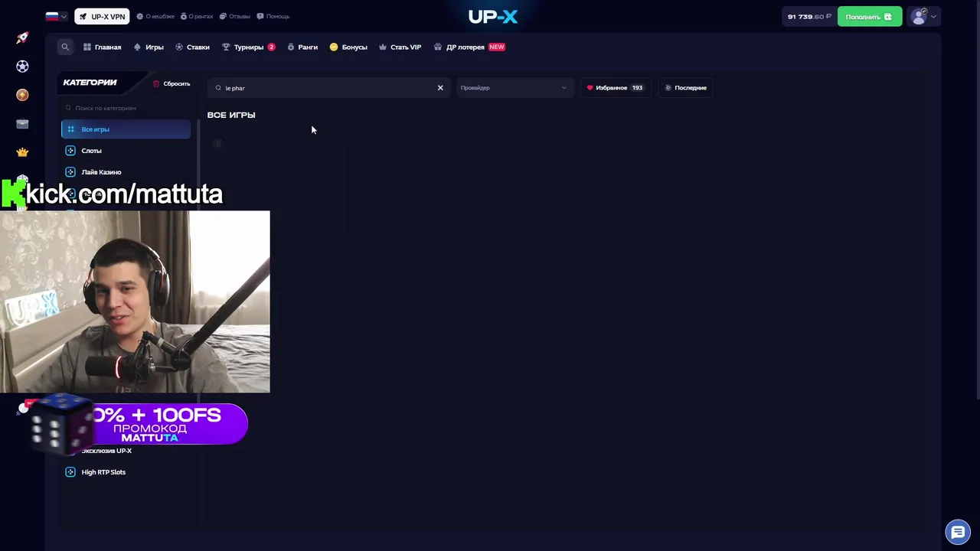Screen dimensions: 980x551
Task: Open the briefcase icon in left sidebar
Action: point(22,124)
